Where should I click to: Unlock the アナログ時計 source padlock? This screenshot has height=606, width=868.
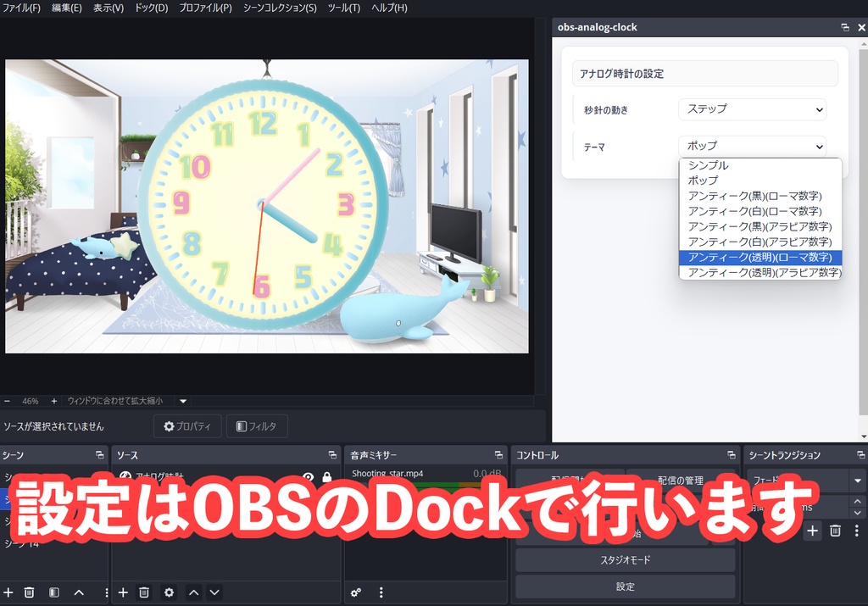click(x=327, y=477)
